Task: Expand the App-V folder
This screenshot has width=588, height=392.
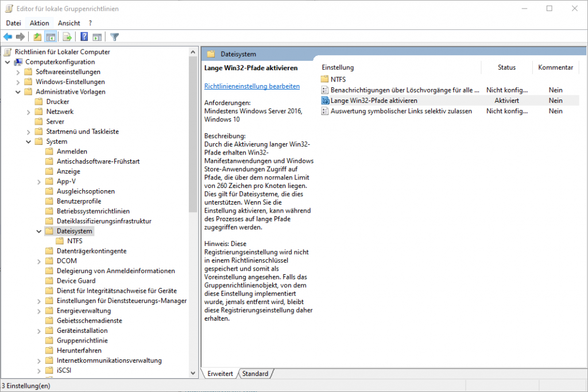Action: click(x=39, y=182)
